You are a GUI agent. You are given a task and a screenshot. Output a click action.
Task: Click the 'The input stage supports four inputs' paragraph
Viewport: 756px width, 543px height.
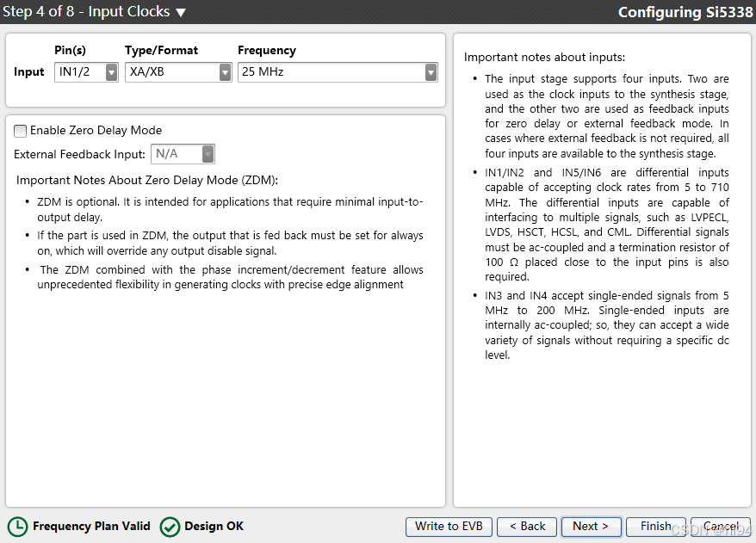coord(606,116)
